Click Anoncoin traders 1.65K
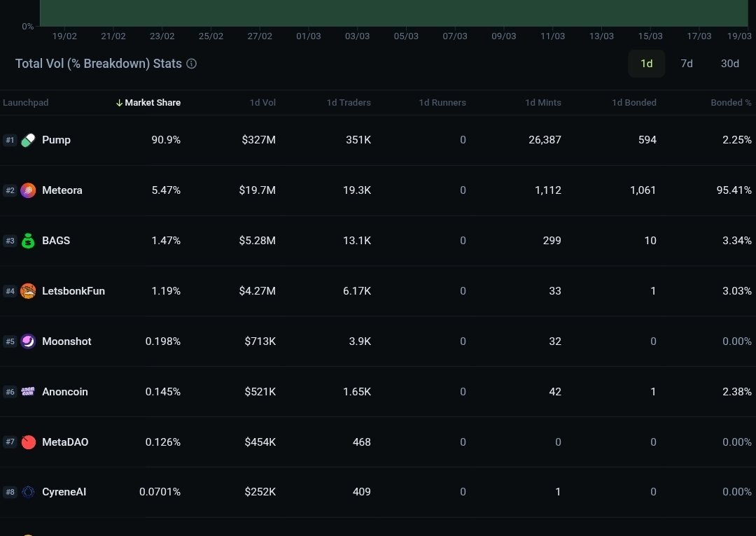Screen dimensions: 756x536 click(x=357, y=392)
